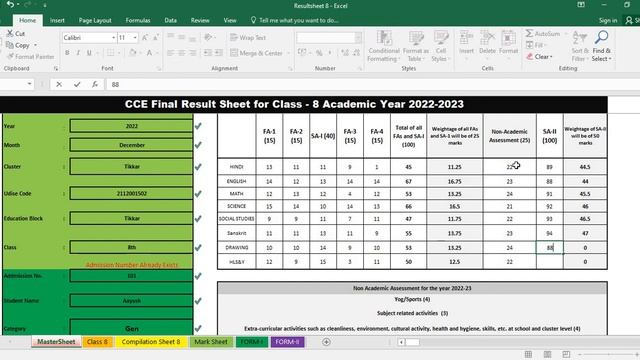
Task: Pick the Fill Color bucket
Action: (132, 53)
